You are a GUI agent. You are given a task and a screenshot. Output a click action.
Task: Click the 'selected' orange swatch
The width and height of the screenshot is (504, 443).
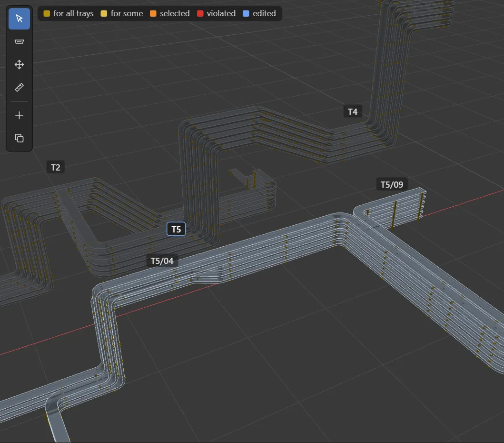tap(153, 13)
